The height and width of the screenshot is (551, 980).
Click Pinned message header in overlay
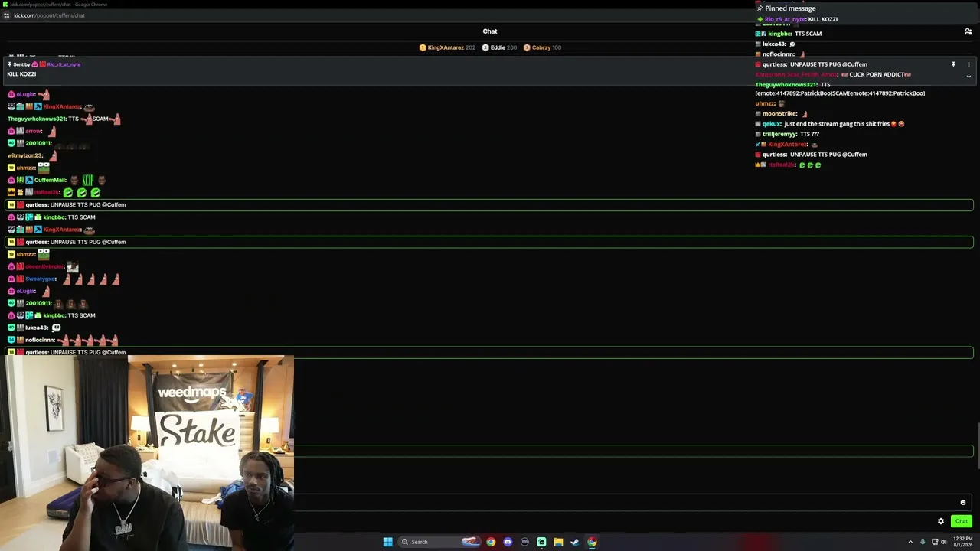click(x=790, y=8)
